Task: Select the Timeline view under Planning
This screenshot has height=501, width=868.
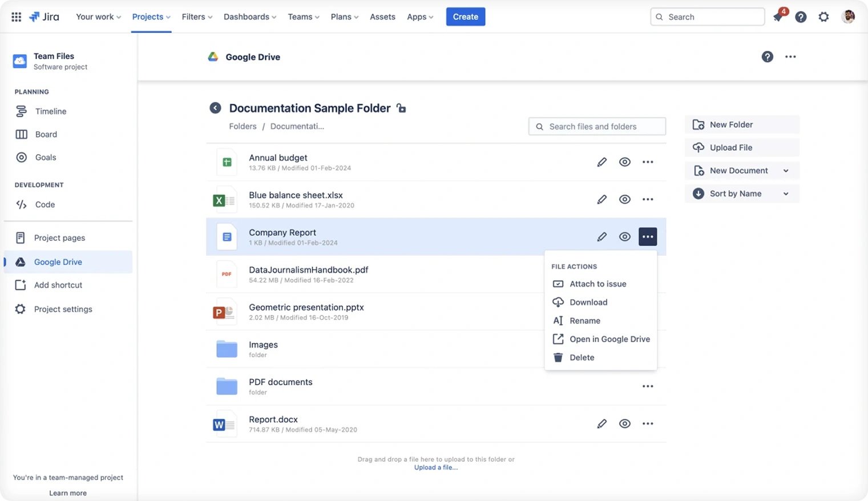Action: click(50, 111)
